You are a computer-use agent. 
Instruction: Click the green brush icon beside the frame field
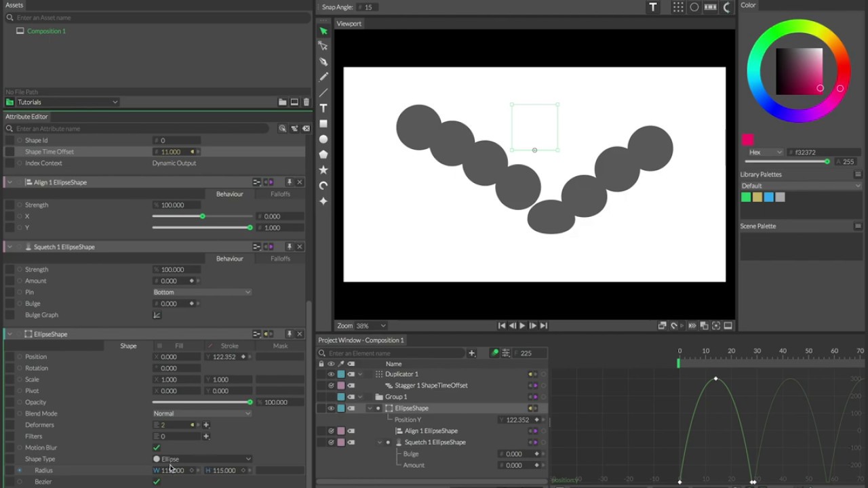click(495, 353)
